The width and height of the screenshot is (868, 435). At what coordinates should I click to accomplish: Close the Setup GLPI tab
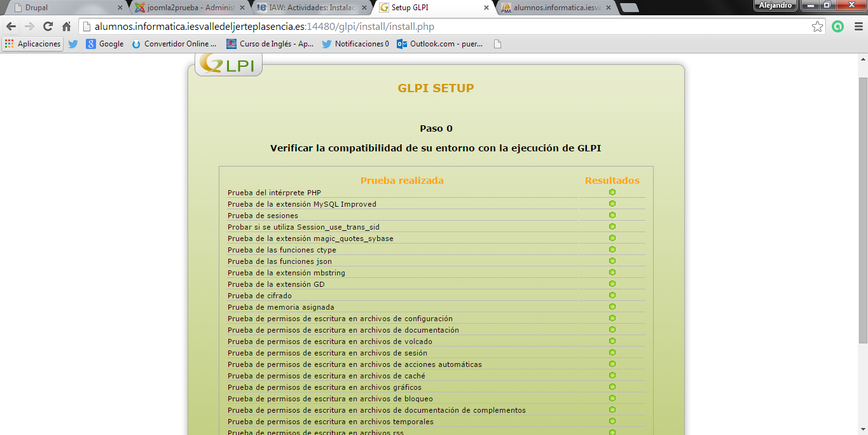tap(486, 8)
